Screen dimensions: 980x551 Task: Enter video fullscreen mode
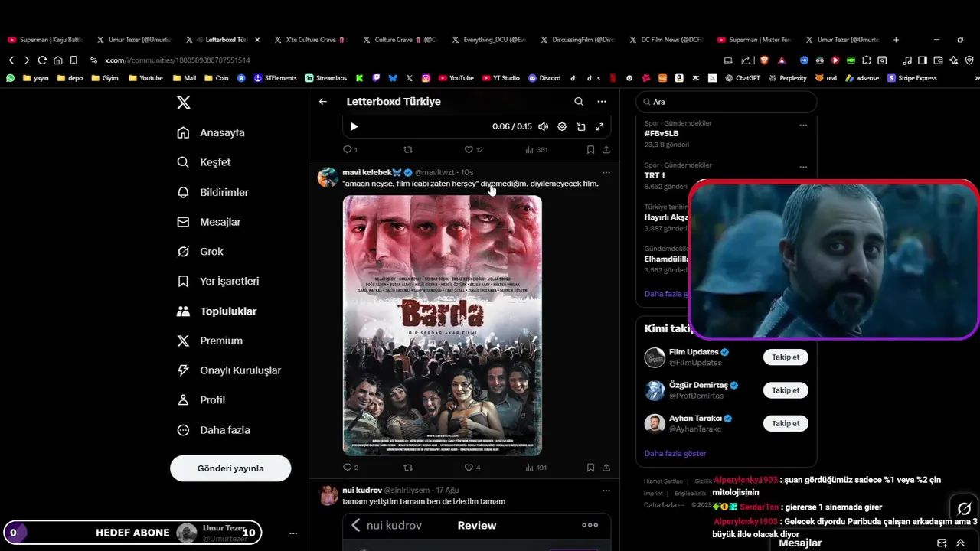[599, 126]
